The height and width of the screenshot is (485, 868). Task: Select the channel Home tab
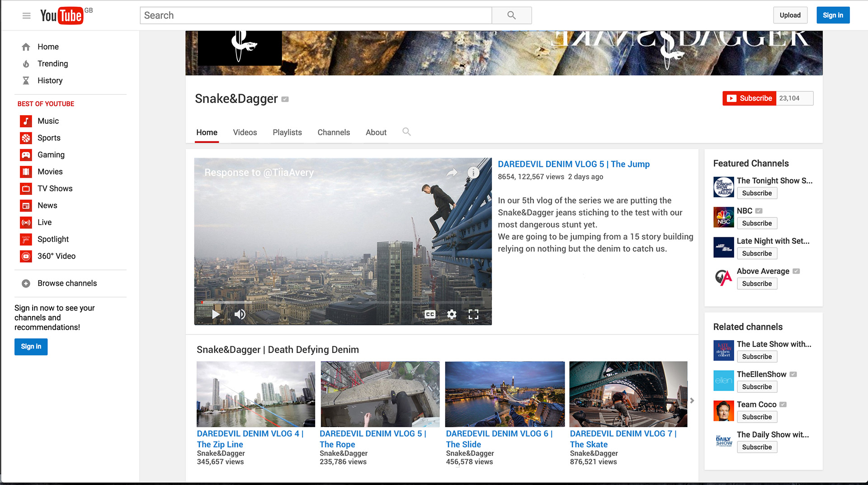pos(207,132)
